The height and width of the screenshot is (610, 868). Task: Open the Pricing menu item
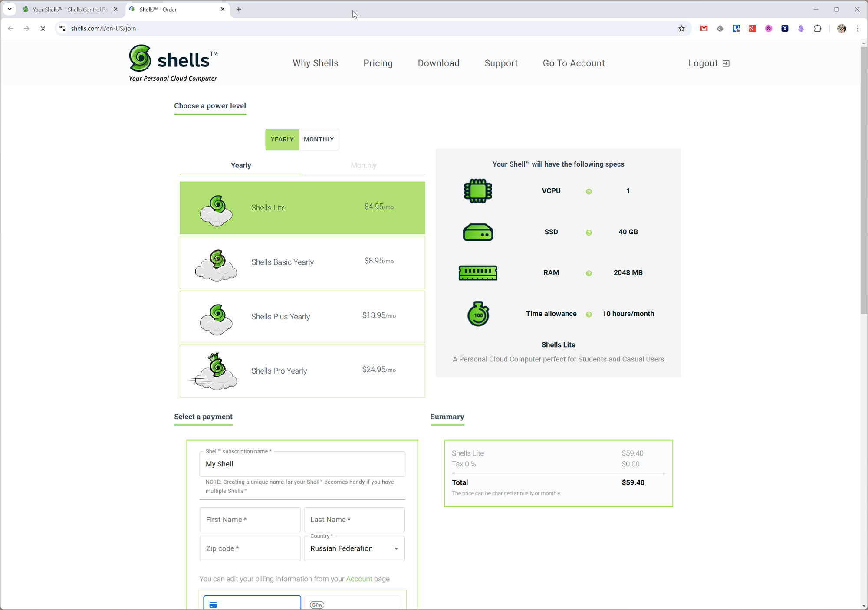378,63
